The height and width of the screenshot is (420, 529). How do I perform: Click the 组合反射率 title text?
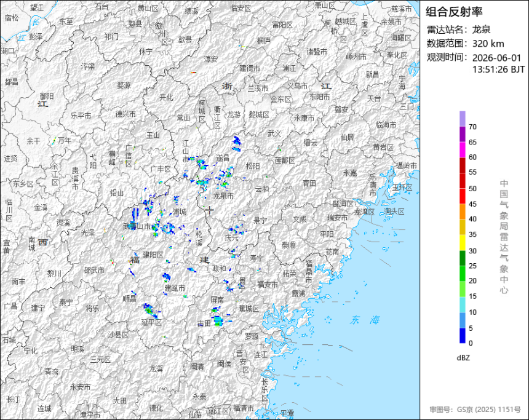pos(454,12)
